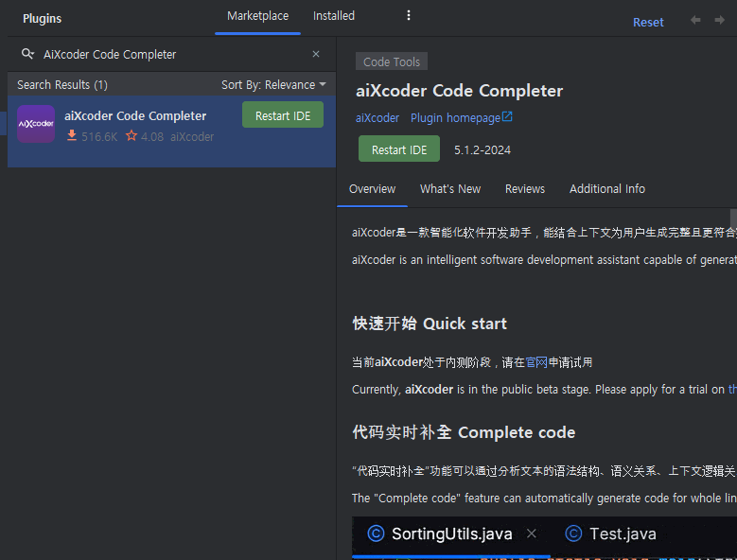The image size is (737, 560).
Task: Close the SortingUtils.java tab in preview
Action: click(x=531, y=534)
